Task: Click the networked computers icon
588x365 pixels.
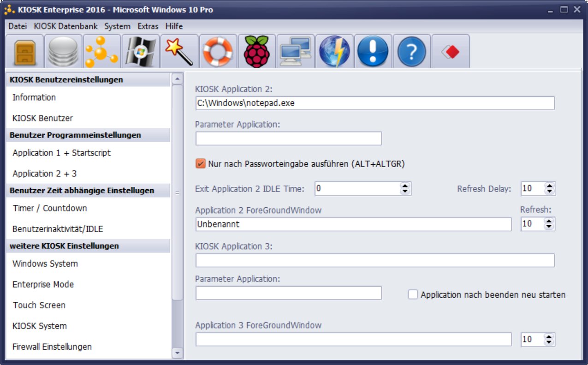Action: pyautogui.click(x=296, y=52)
